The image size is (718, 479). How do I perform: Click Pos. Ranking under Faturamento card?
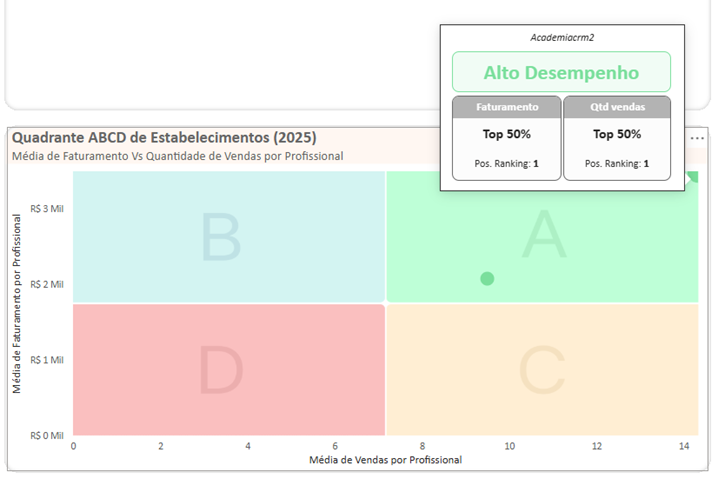pos(507,163)
